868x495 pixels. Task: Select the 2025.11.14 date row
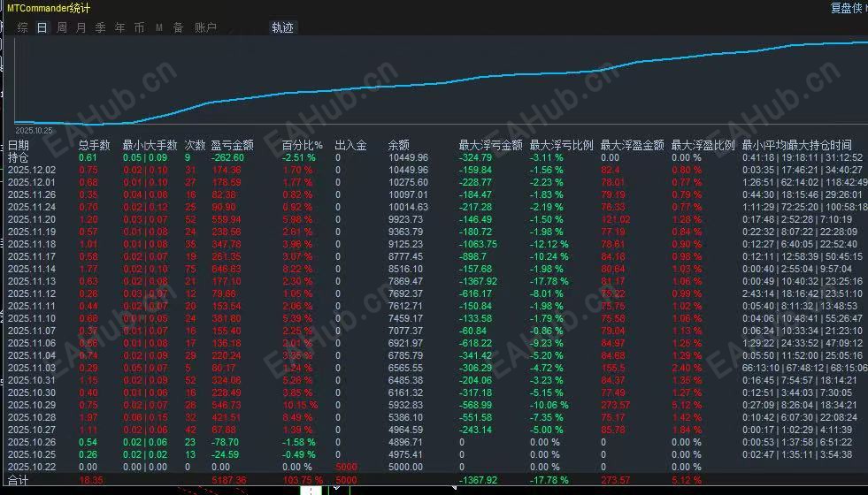coord(434,269)
